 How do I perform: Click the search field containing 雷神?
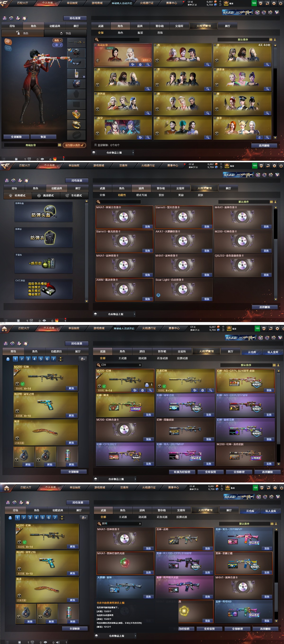pyautogui.click(x=119, y=523)
